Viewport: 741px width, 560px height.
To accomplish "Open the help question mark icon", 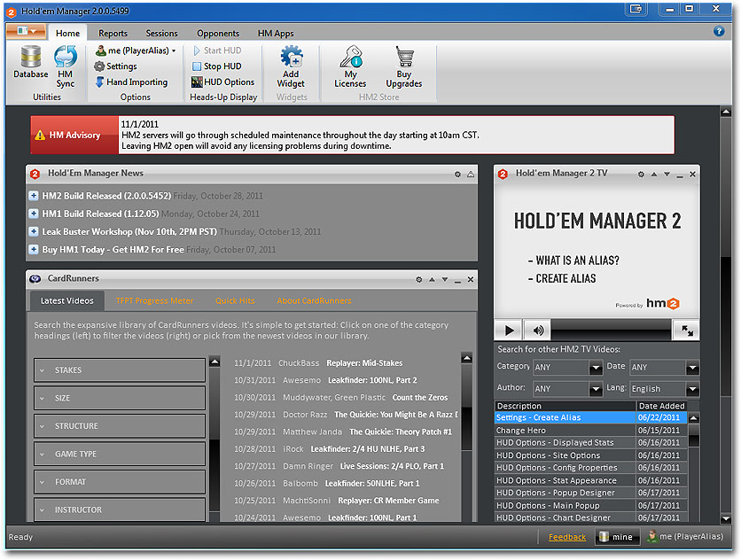I will coord(719,31).
